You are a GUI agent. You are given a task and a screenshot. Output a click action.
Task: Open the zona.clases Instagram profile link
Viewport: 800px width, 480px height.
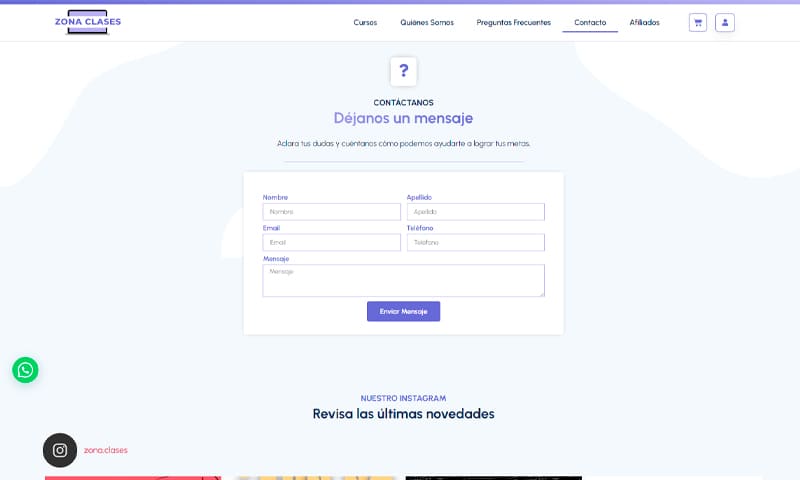point(106,450)
